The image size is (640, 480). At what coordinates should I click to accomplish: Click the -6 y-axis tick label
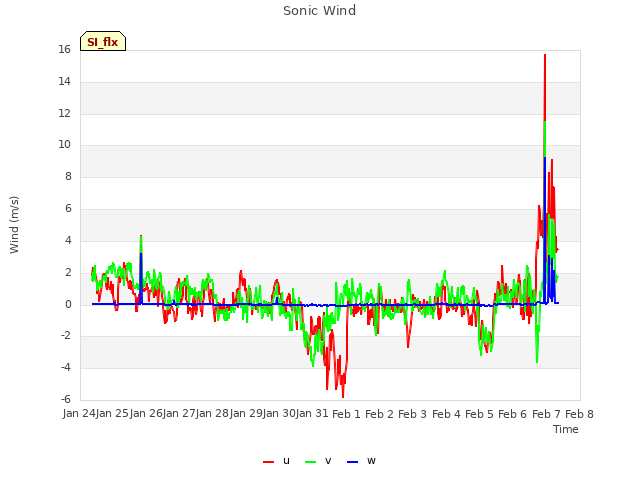tap(66, 399)
